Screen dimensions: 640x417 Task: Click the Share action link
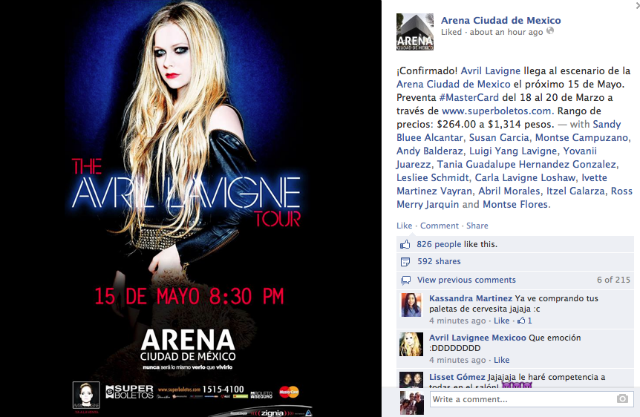(477, 226)
